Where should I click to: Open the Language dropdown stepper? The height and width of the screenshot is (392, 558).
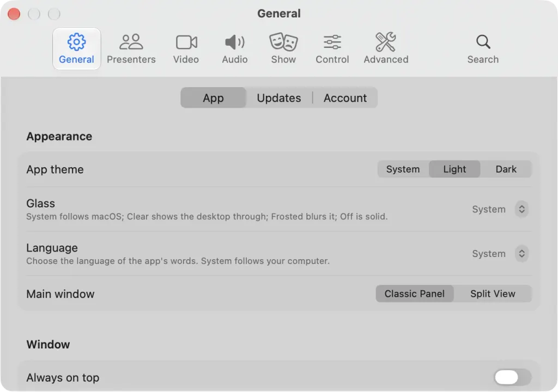click(x=521, y=254)
